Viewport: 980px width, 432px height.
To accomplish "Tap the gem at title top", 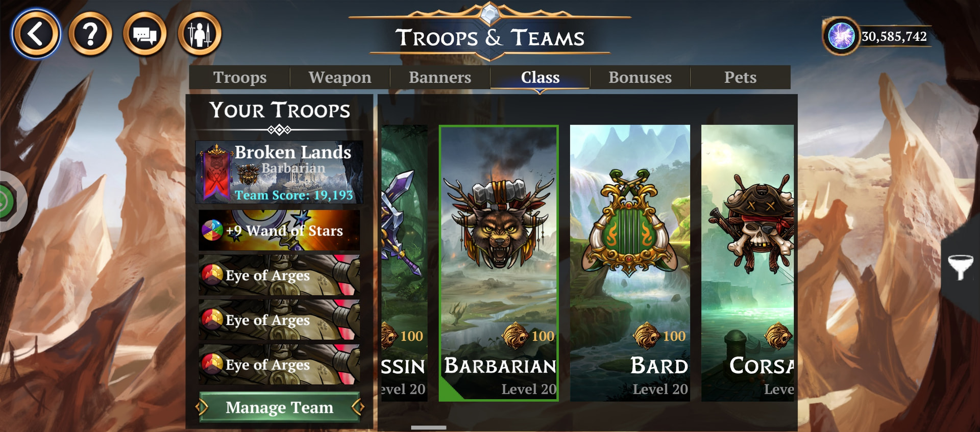I will point(490,13).
